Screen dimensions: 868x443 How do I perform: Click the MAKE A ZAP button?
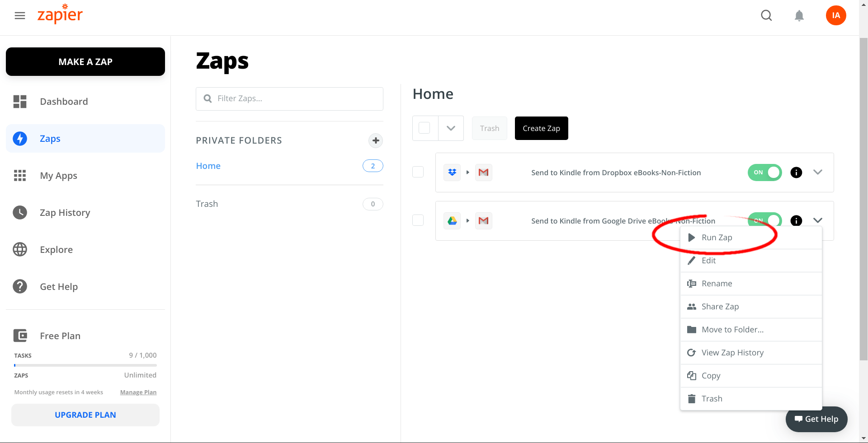85,61
